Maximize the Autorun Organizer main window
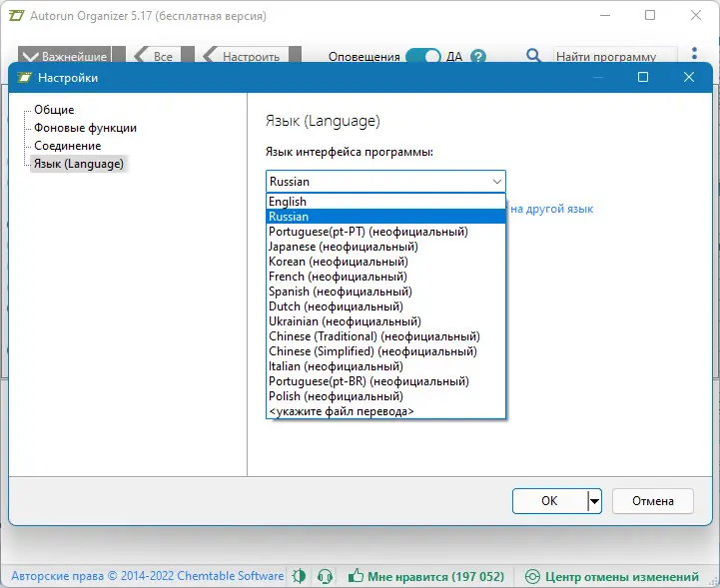Screen dimensions: 720x588 coord(650,15)
